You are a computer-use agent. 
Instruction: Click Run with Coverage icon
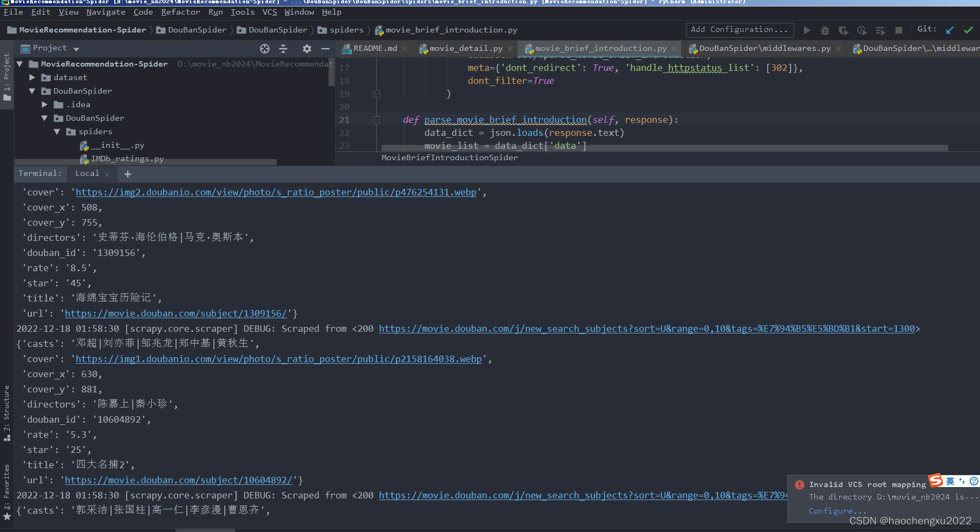(x=843, y=30)
